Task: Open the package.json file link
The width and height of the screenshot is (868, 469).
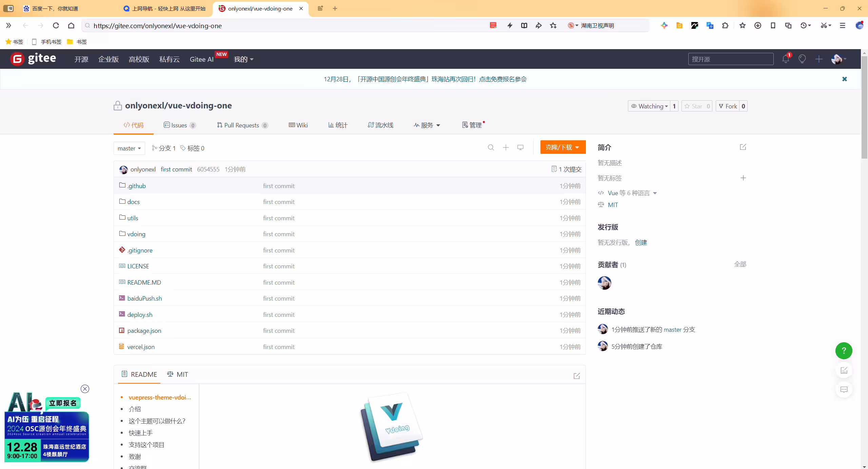Action: [144, 330]
